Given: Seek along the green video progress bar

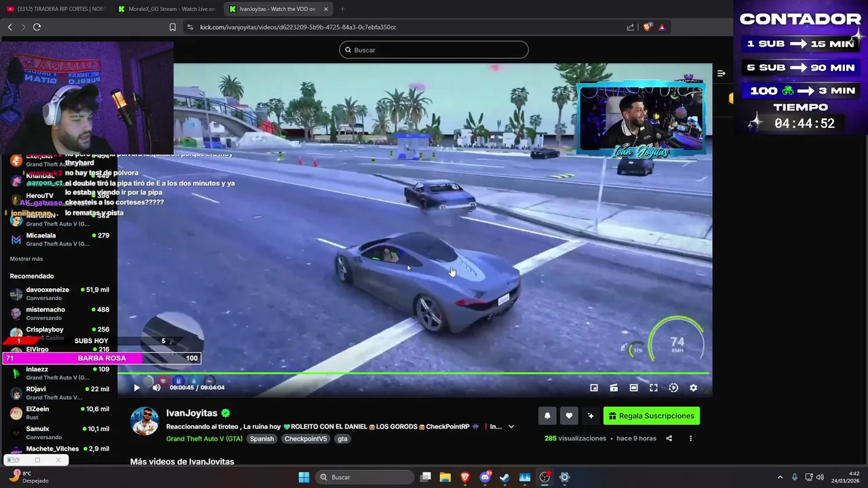Looking at the screenshot, I should tap(414, 373).
